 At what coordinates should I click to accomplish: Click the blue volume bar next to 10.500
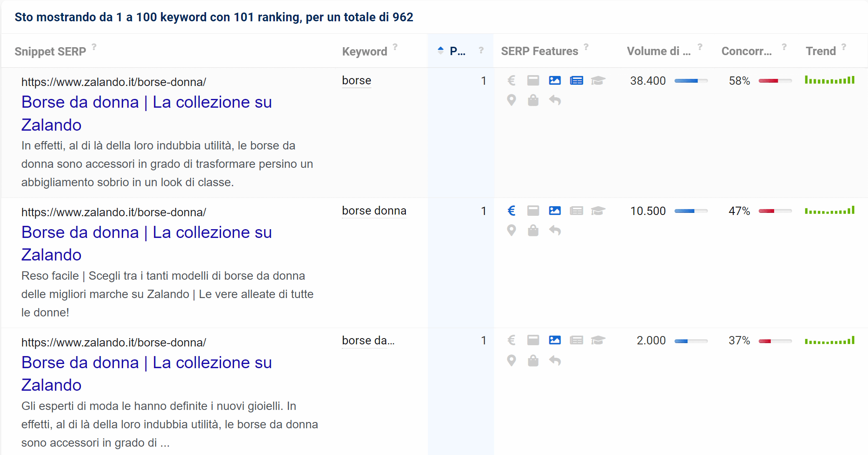(691, 211)
